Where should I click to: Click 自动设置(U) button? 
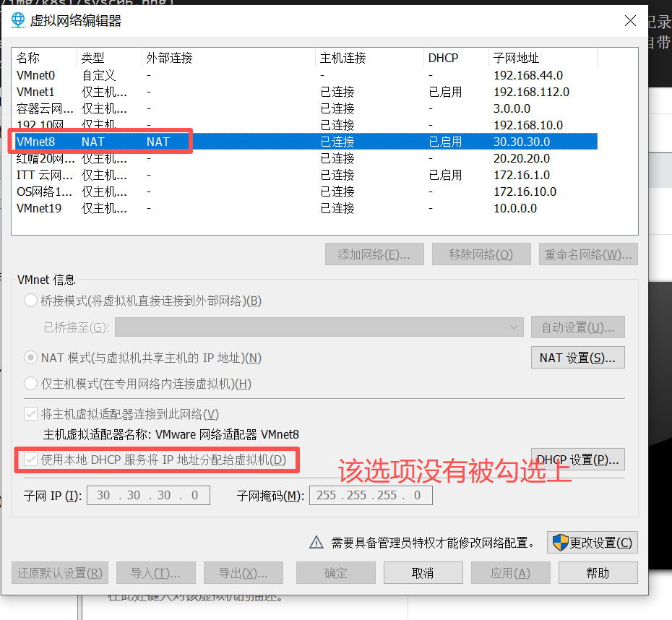pos(578,327)
